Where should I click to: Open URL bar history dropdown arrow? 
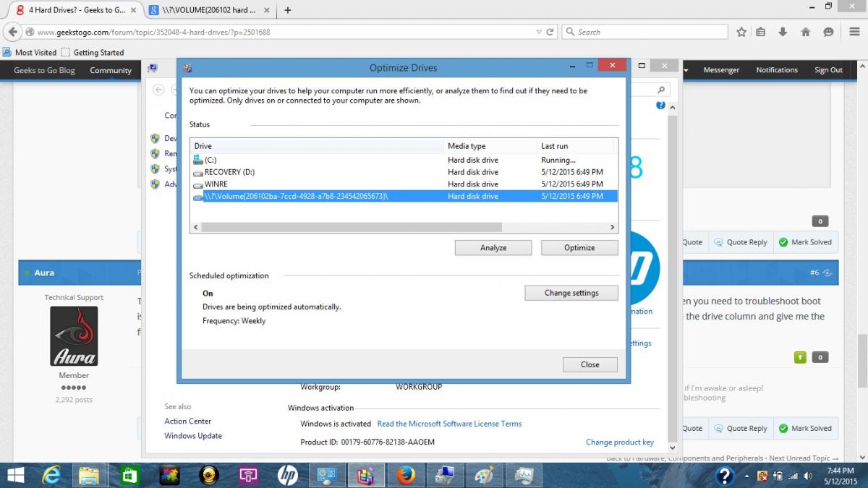[538, 32]
